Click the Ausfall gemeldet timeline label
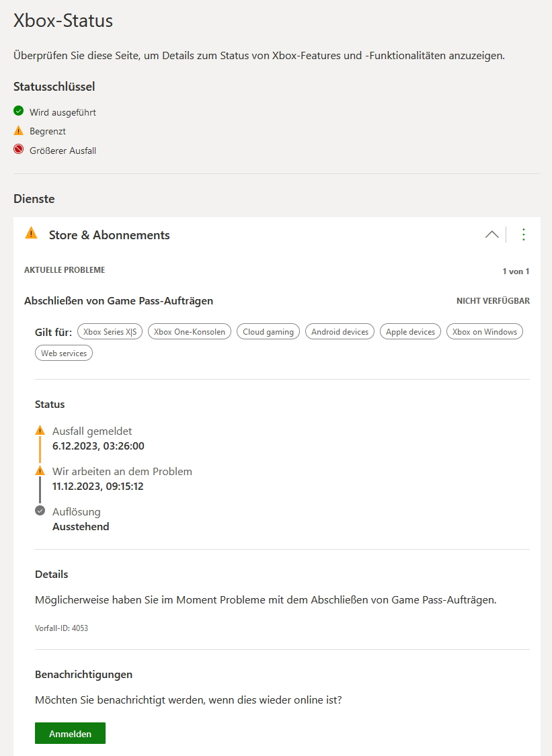The image size is (552, 756). point(92,431)
